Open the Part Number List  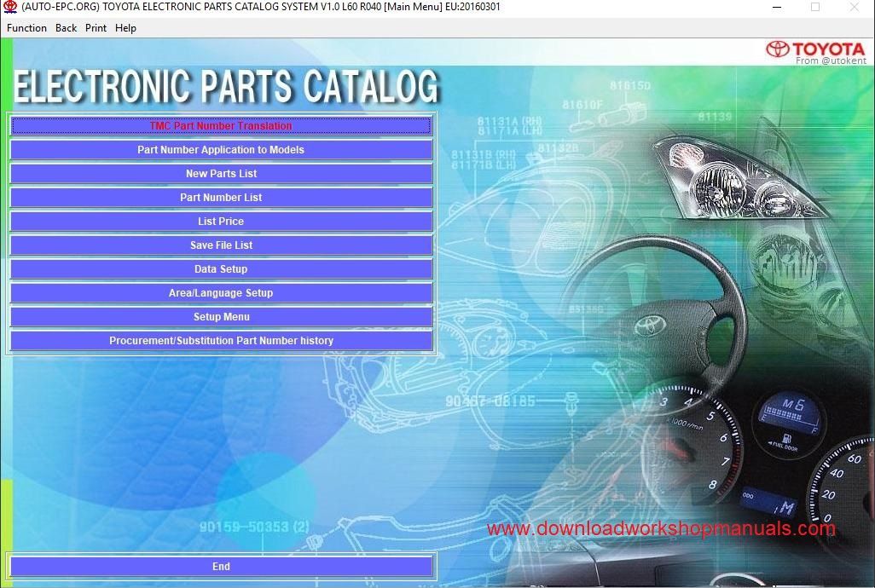click(221, 198)
